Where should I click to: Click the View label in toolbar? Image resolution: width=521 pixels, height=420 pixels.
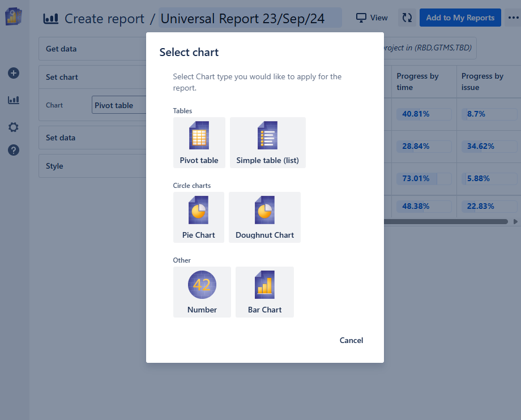(379, 18)
